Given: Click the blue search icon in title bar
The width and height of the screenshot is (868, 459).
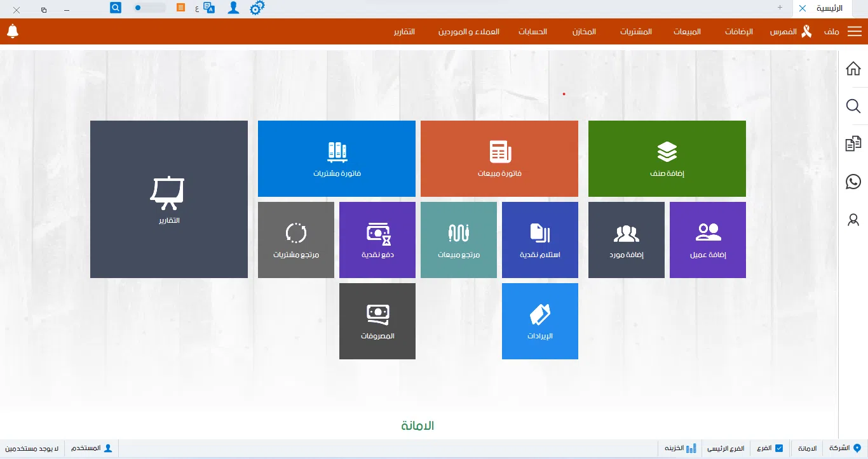Looking at the screenshot, I should click(x=116, y=8).
